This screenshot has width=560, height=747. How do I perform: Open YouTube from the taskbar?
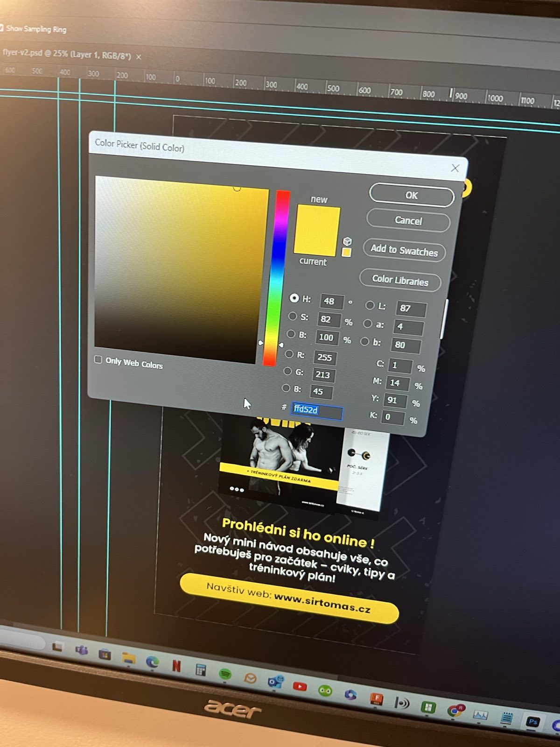click(300, 686)
